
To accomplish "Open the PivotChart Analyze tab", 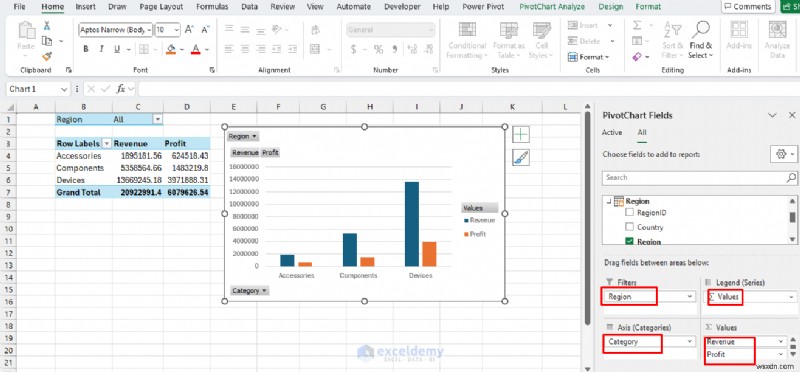I will (552, 7).
